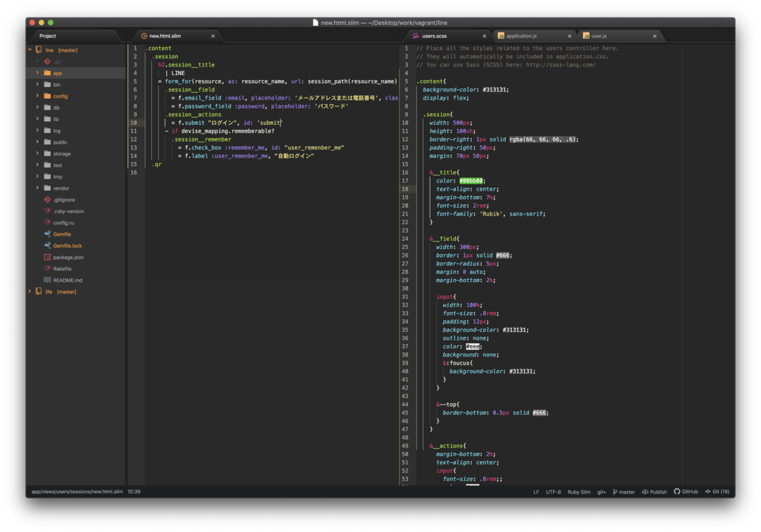Viewport: 761px width, 532px height.
Task: Click the storage folder icon
Action: click(x=48, y=153)
